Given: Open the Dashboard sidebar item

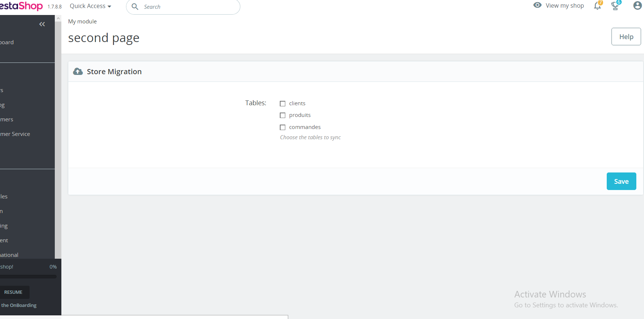Looking at the screenshot, I should 7,42.
